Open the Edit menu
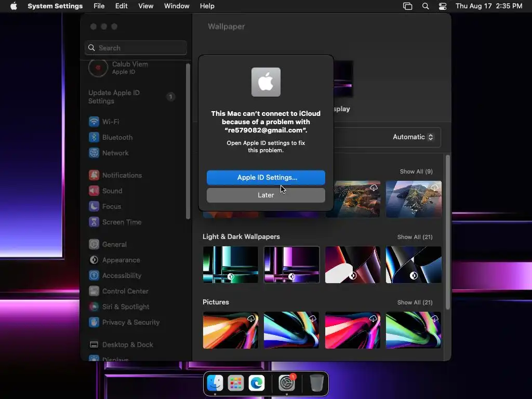Viewport: 532px width, 399px height. pos(122,6)
